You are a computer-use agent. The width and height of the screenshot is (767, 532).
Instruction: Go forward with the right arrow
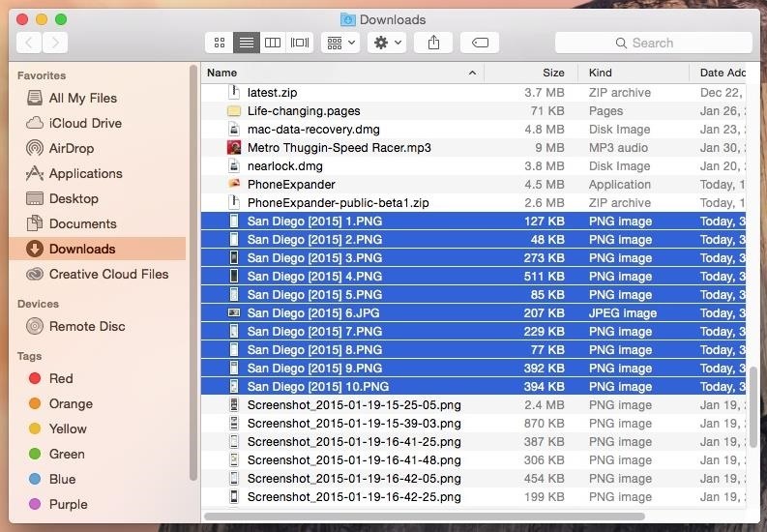coord(55,43)
